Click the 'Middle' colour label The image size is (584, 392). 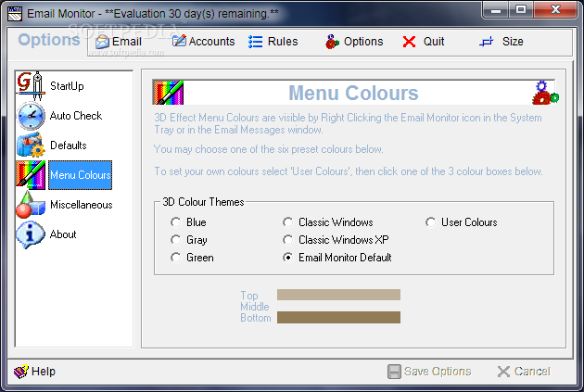coord(255,307)
